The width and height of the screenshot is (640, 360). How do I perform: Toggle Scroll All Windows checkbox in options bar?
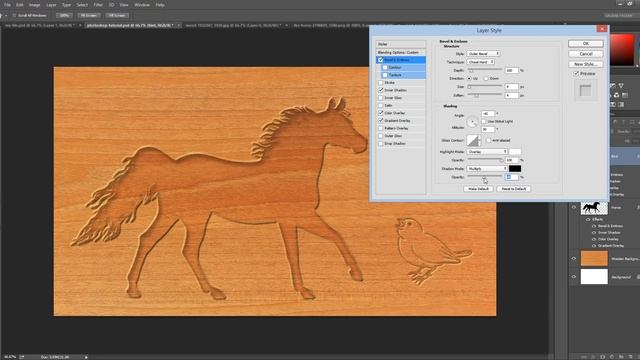coord(14,15)
